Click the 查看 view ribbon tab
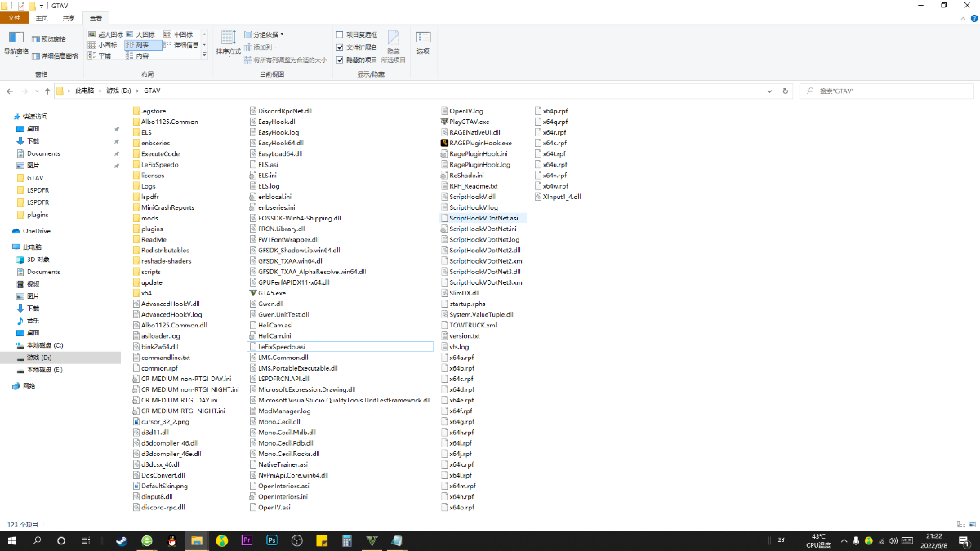Viewport: 980px width, 551px height. pyautogui.click(x=96, y=18)
